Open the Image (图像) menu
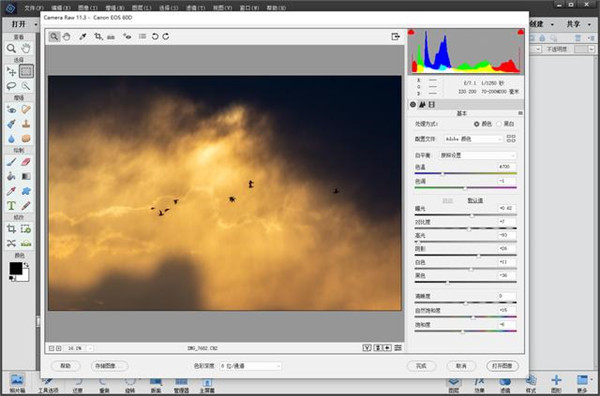 (x=87, y=8)
